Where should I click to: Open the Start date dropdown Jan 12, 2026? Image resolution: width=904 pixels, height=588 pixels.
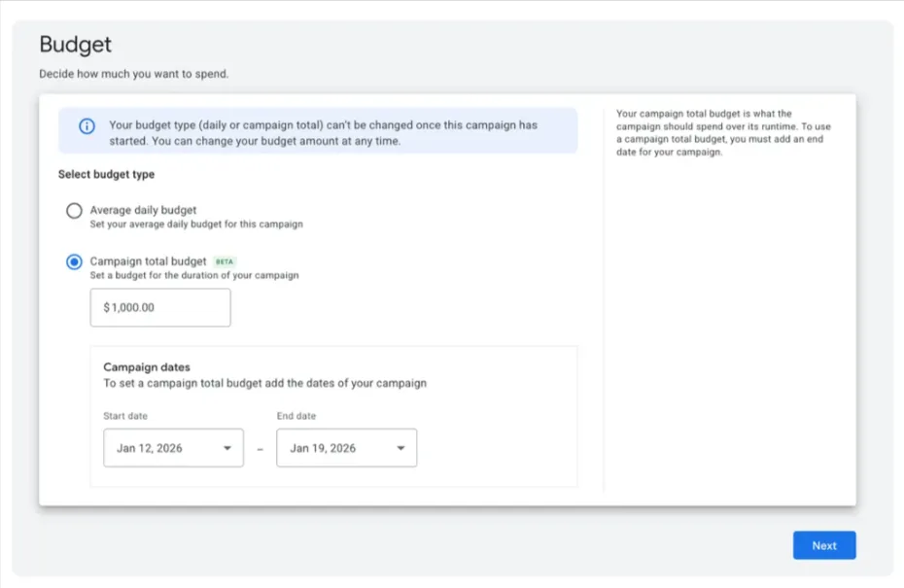174,448
